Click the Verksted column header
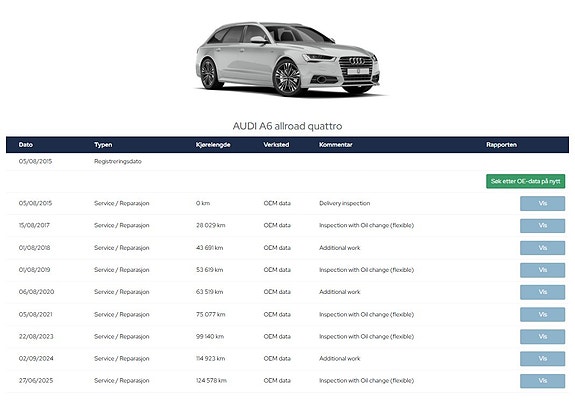The width and height of the screenshot is (575, 404). click(276, 145)
